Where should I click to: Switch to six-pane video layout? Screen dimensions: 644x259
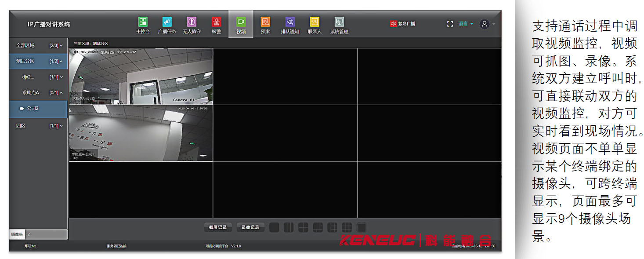coord(318,227)
